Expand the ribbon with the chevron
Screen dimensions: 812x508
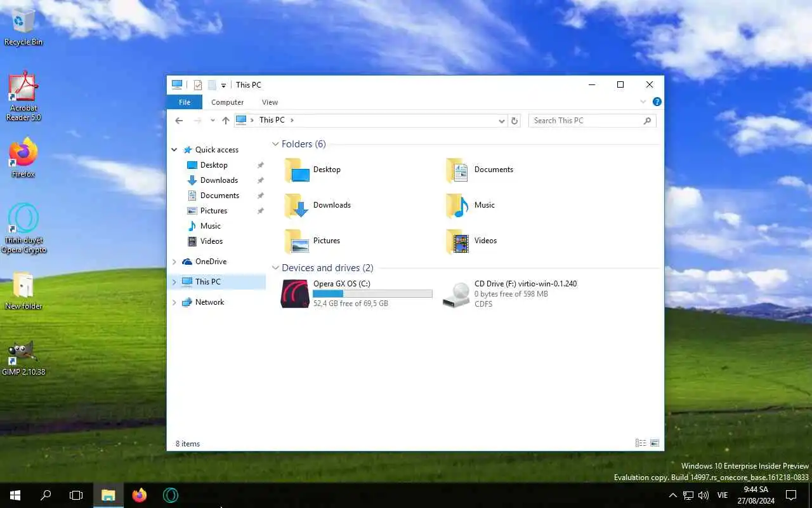(x=643, y=102)
